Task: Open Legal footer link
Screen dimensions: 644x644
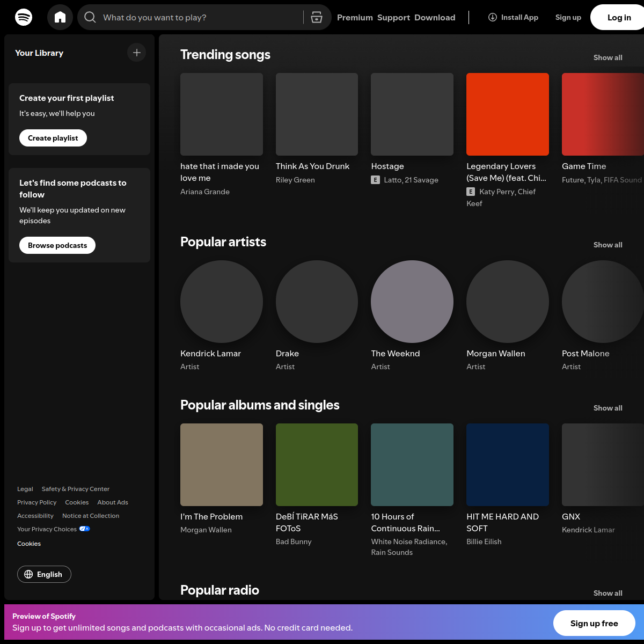Action: click(25, 489)
